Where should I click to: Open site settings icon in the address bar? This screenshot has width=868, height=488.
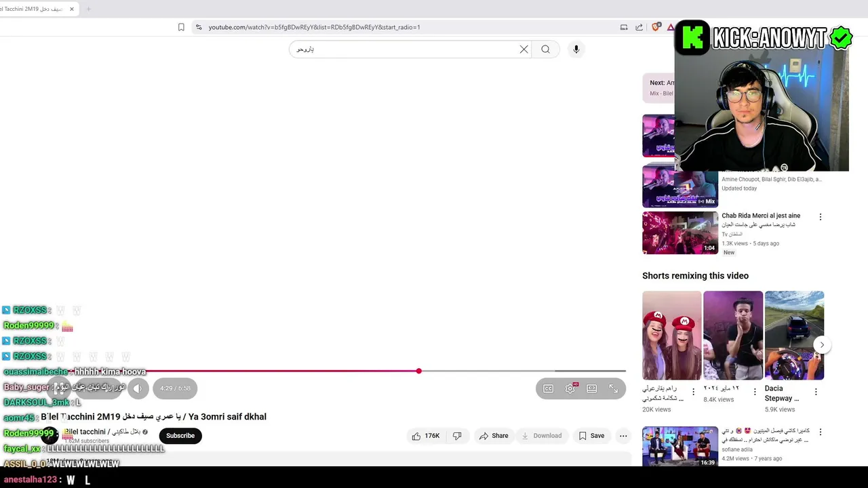pyautogui.click(x=198, y=27)
